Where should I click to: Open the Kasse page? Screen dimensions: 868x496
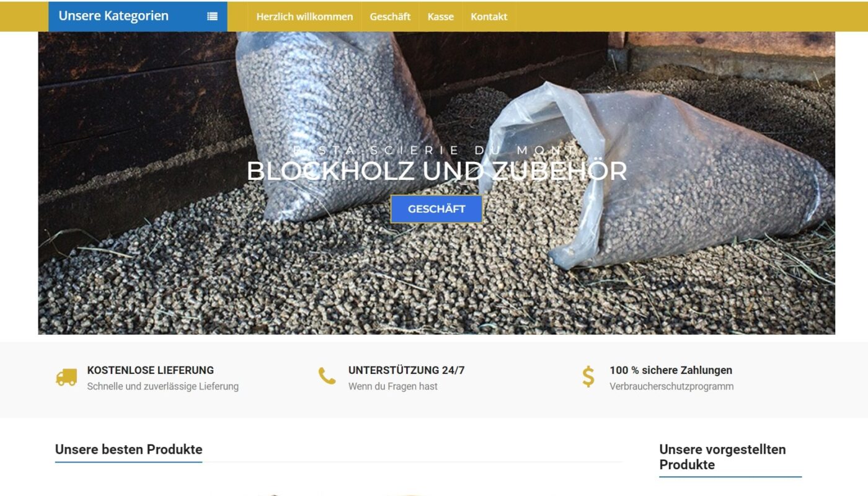(440, 17)
